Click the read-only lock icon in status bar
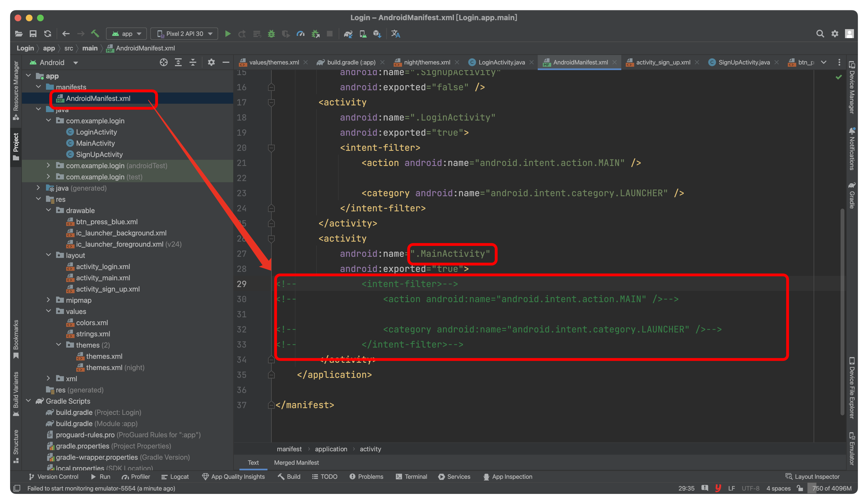This screenshot has height=504, width=868. [x=800, y=488]
